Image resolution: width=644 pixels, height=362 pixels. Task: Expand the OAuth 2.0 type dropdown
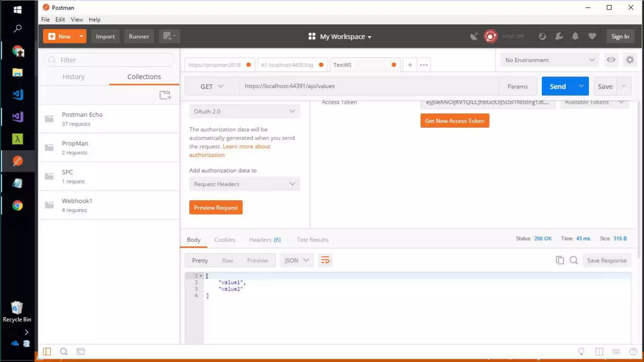pyautogui.click(x=244, y=111)
